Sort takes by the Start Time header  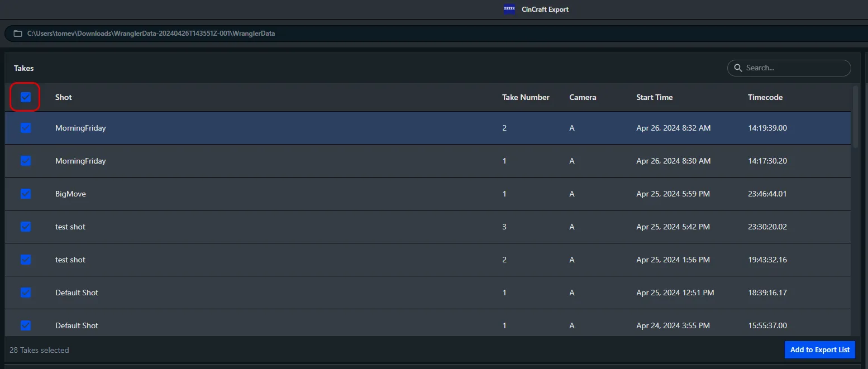[655, 97]
